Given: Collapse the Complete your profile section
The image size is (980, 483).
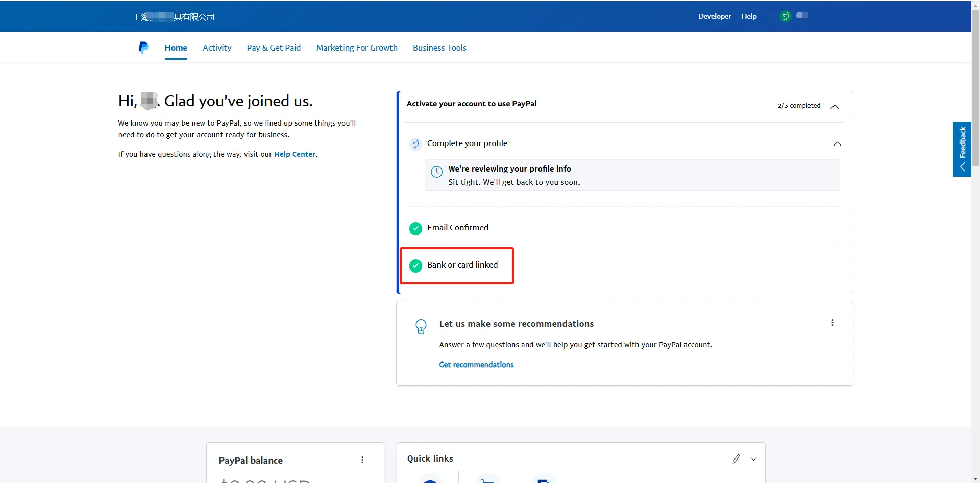Looking at the screenshot, I should (837, 144).
